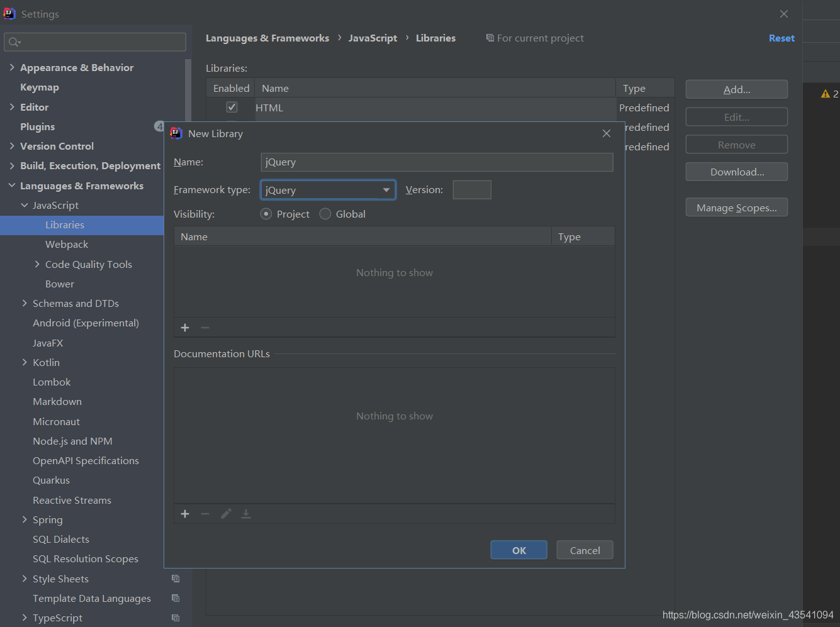The image size is (840, 627).
Task: Close the New Library dialog
Action: click(607, 133)
